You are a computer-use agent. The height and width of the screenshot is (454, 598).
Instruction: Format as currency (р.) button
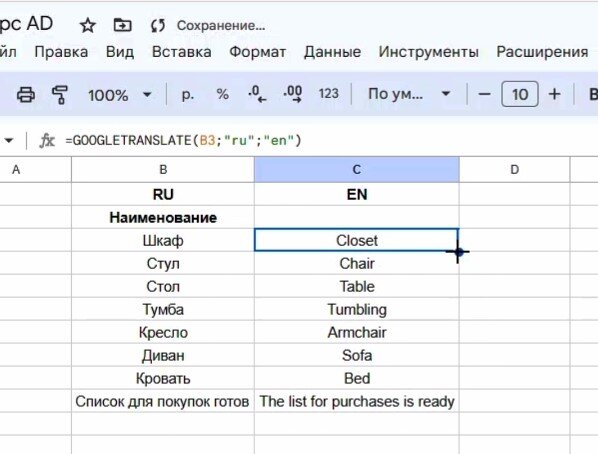pyautogui.click(x=187, y=94)
